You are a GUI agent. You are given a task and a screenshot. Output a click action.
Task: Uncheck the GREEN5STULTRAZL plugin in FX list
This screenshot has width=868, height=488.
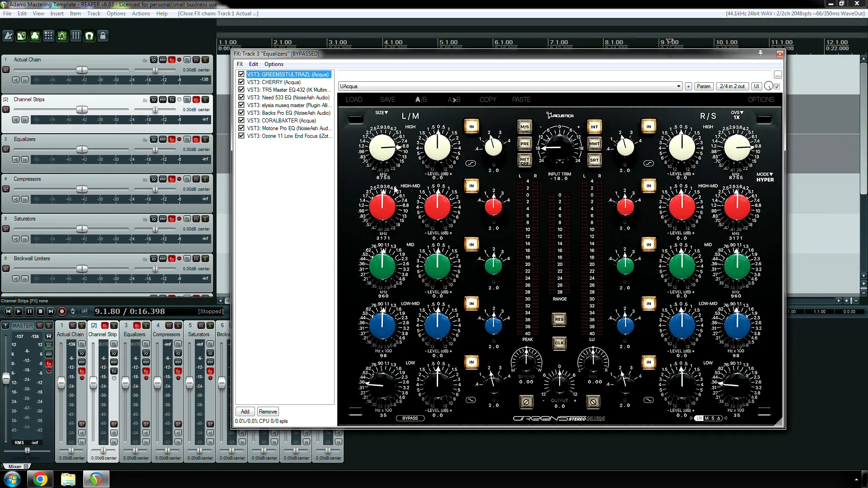tap(241, 74)
